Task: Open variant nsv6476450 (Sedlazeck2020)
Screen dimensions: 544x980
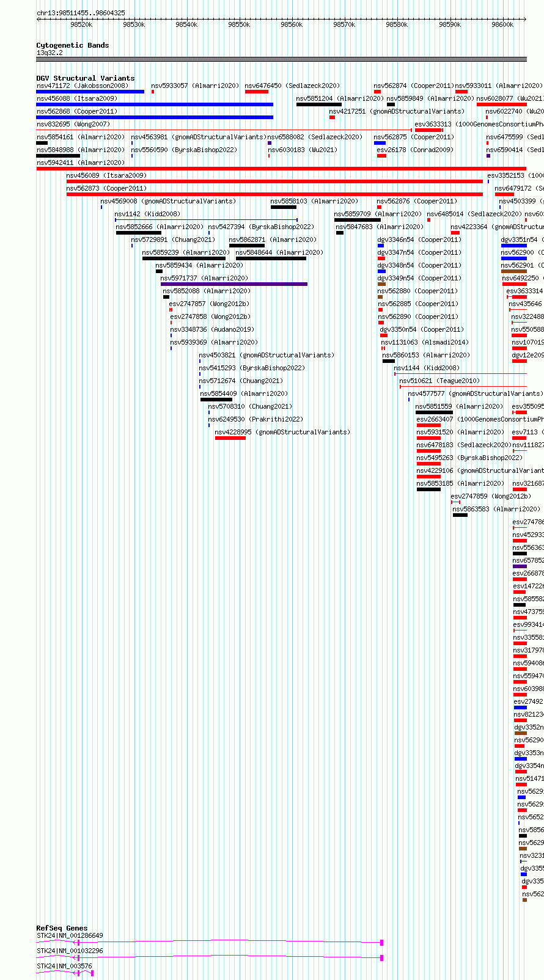Action: pos(292,86)
